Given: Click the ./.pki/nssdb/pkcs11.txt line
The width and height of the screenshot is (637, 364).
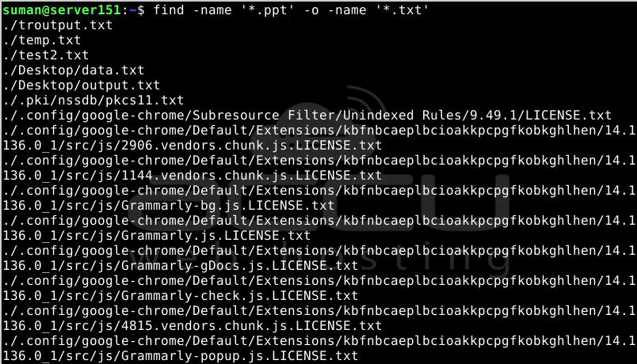Looking at the screenshot, I should [93, 100].
